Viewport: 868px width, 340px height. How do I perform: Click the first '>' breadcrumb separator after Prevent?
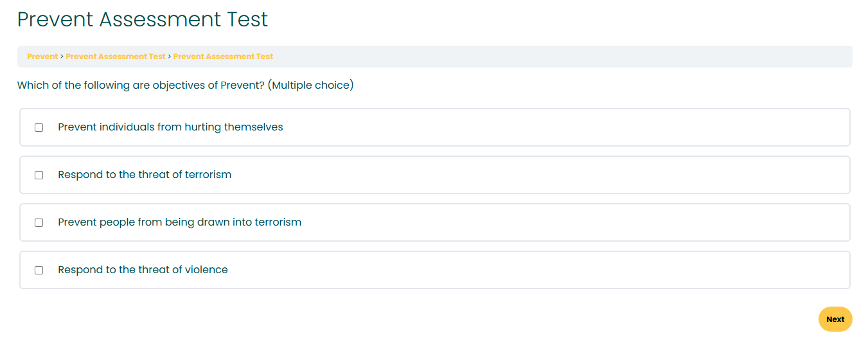(x=62, y=57)
